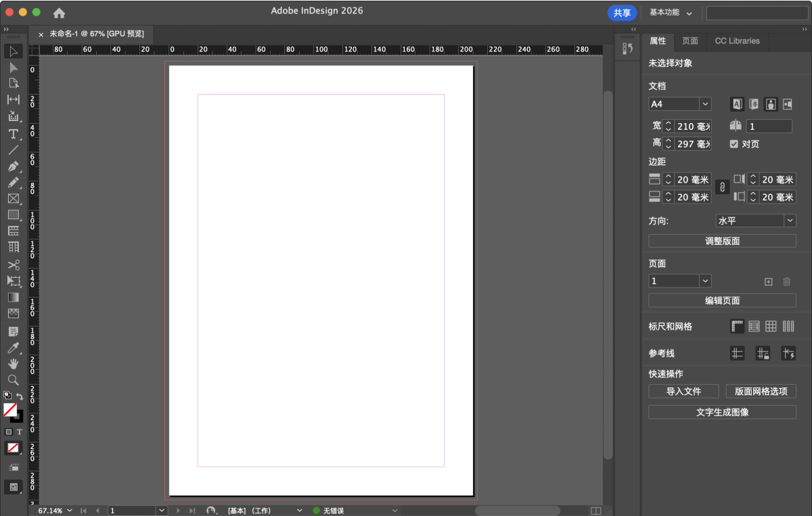
Task: Open the 基本功能 workspace dropdown
Action: click(671, 13)
